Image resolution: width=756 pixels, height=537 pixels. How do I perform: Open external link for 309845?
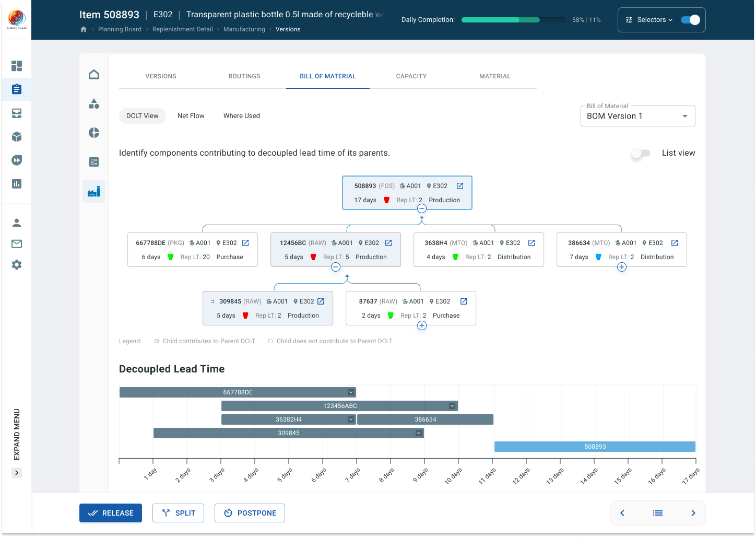[x=321, y=301]
